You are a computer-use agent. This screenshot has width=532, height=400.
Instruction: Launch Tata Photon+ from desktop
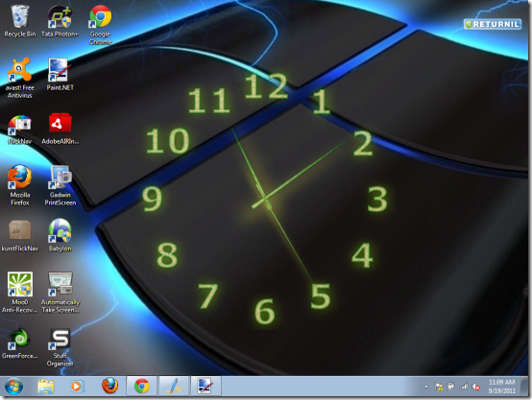pyautogui.click(x=60, y=21)
